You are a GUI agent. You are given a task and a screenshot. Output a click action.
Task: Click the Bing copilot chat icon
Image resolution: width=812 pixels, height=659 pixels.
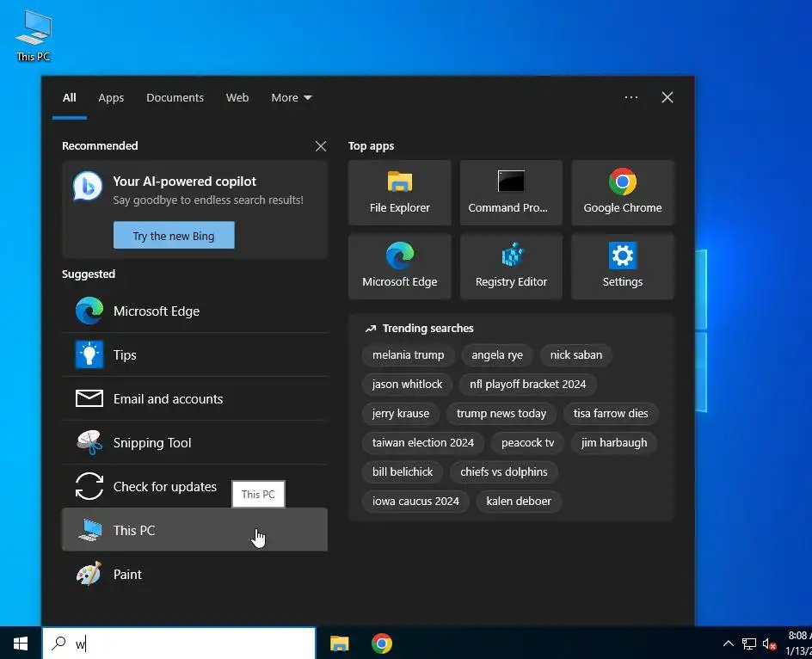(x=88, y=186)
